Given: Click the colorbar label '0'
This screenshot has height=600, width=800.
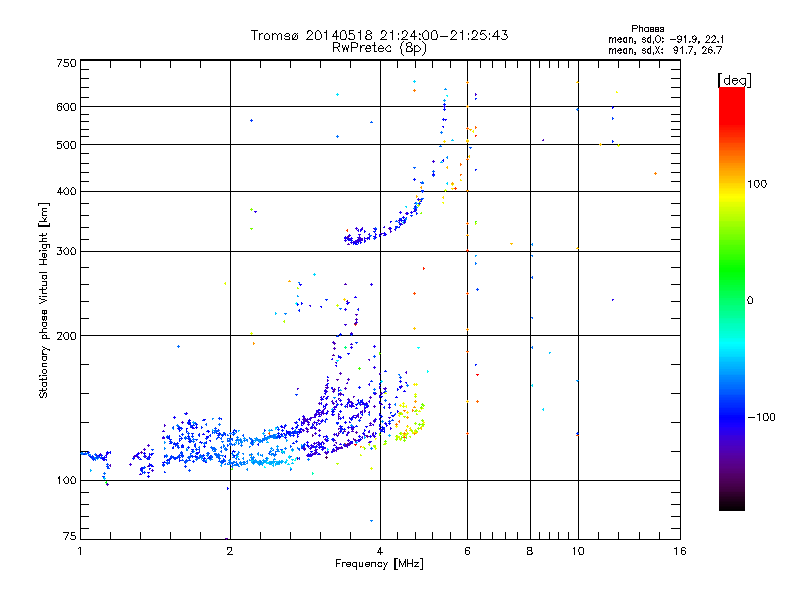Looking at the screenshot, I should pyautogui.click(x=750, y=301).
